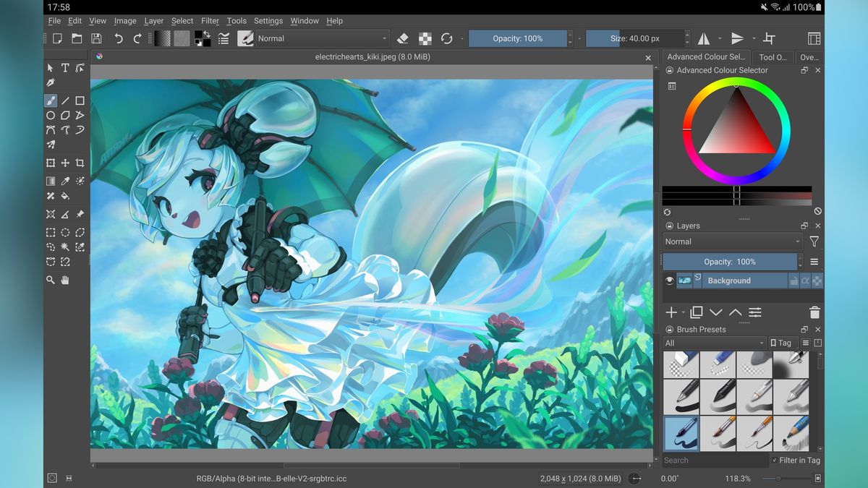868x488 pixels.
Task: Toggle the Background layer lock
Action: [x=793, y=281]
